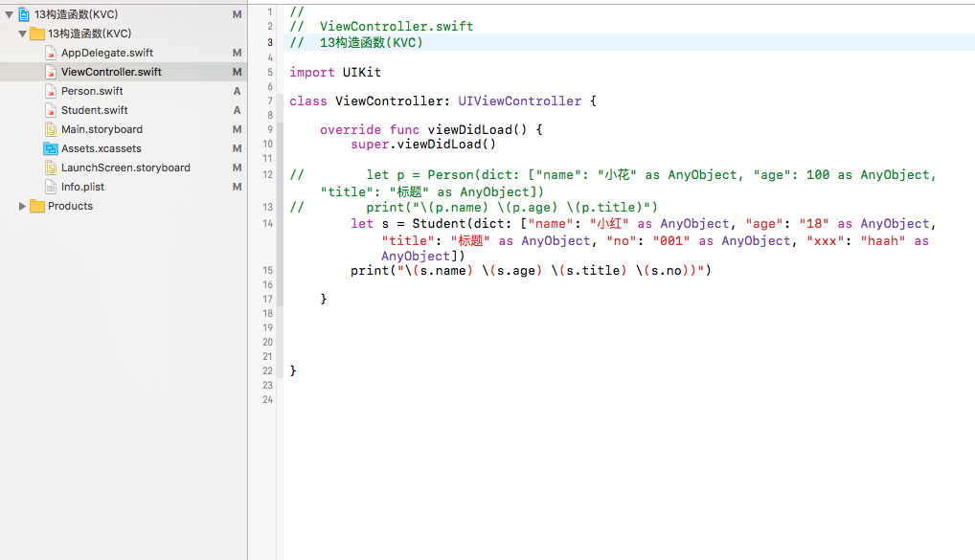Viewport: 975px width, 560px height.
Task: Open AppDelegate.swift in the navigator
Action: (x=107, y=53)
